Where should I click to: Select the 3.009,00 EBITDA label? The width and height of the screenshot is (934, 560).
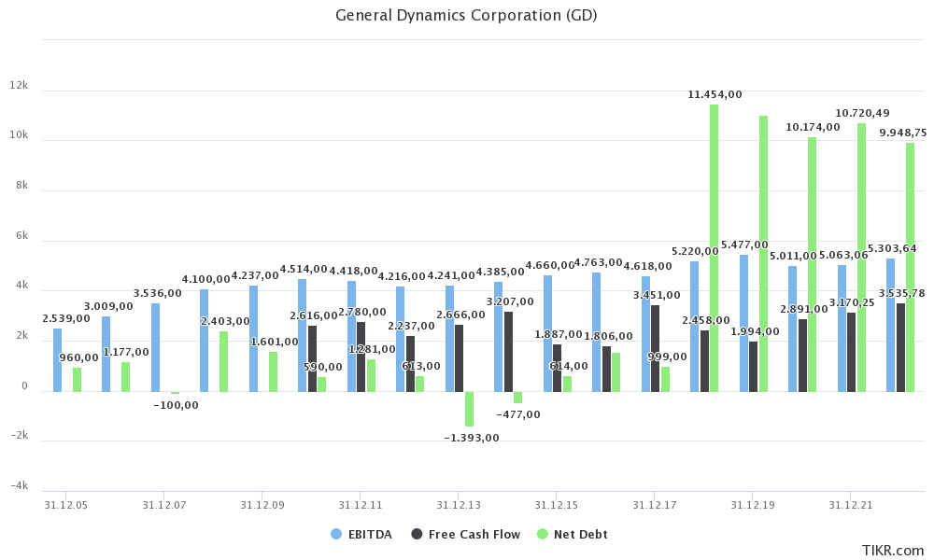click(x=108, y=307)
